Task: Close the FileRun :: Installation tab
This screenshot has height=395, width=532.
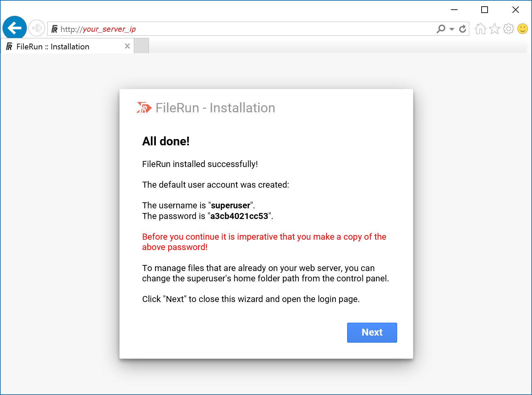Action: [x=127, y=46]
